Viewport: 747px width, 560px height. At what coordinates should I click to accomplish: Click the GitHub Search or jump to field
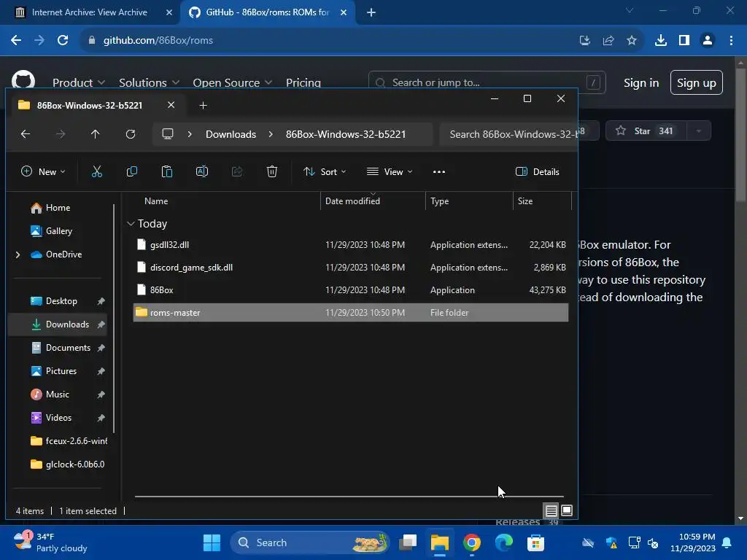click(487, 83)
